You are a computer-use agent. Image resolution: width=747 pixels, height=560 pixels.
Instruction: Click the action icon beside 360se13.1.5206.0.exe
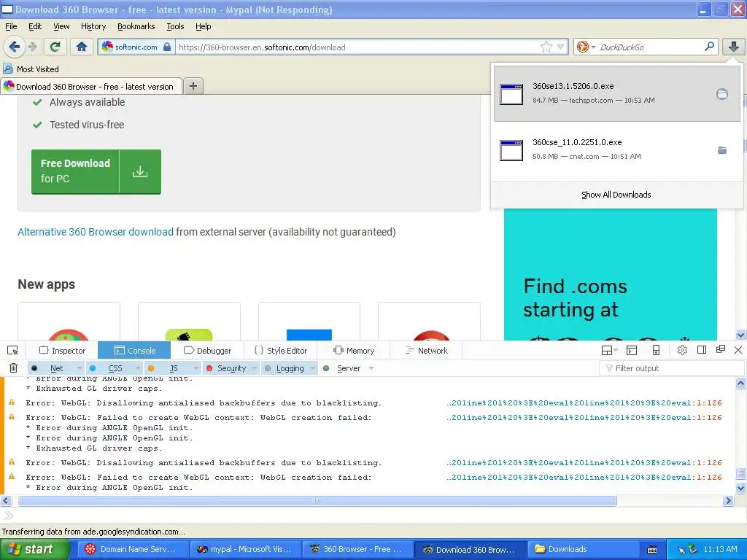722,94
